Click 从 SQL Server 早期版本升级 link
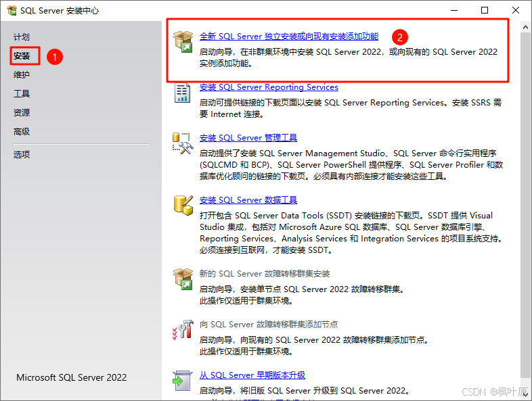This screenshot has height=401, width=532. [252, 375]
